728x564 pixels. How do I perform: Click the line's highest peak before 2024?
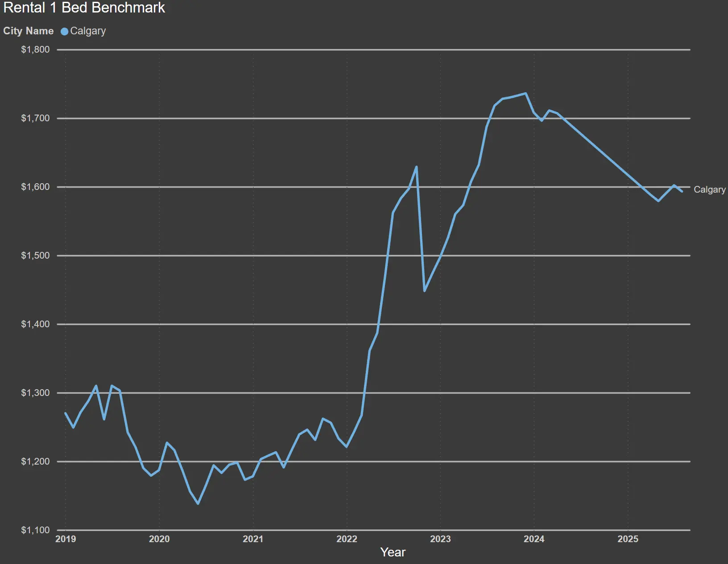(x=525, y=94)
